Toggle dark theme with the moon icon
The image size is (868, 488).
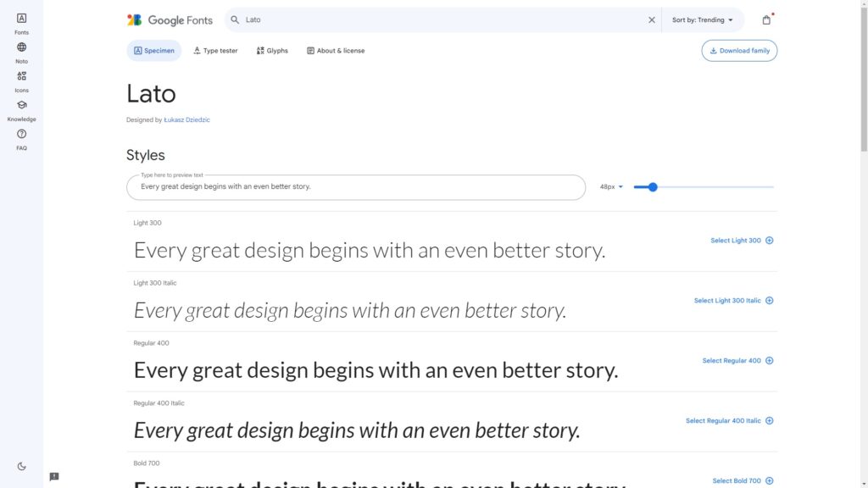coord(21,465)
